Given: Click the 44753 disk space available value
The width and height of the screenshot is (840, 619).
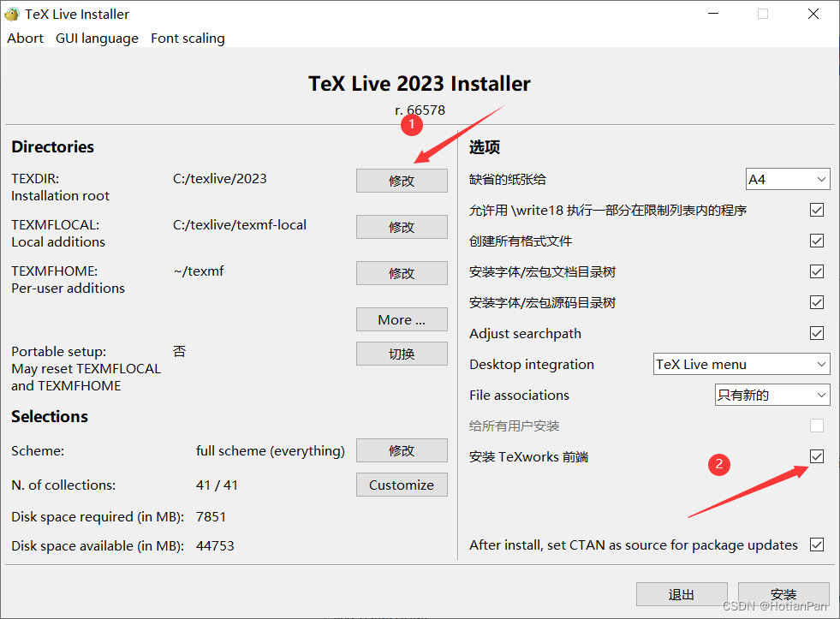Looking at the screenshot, I should pyautogui.click(x=215, y=545).
